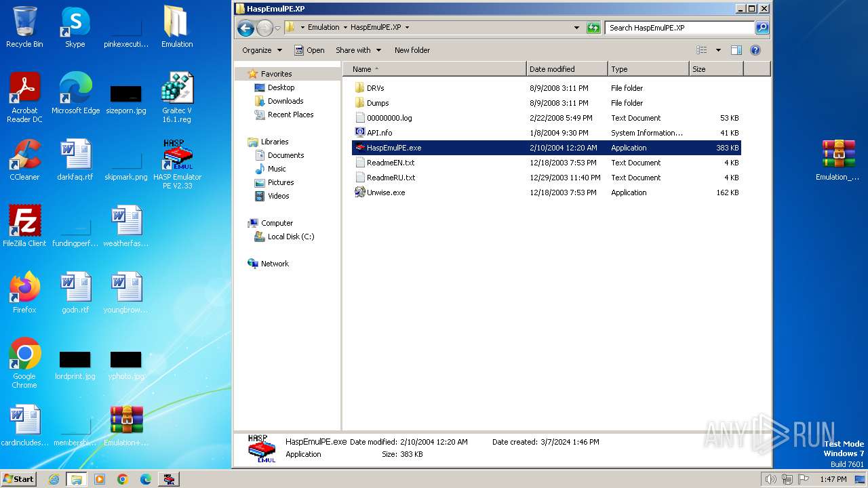The width and height of the screenshot is (868, 488).
Task: Launch Firefox desktop shortcut
Action: pyautogui.click(x=24, y=293)
